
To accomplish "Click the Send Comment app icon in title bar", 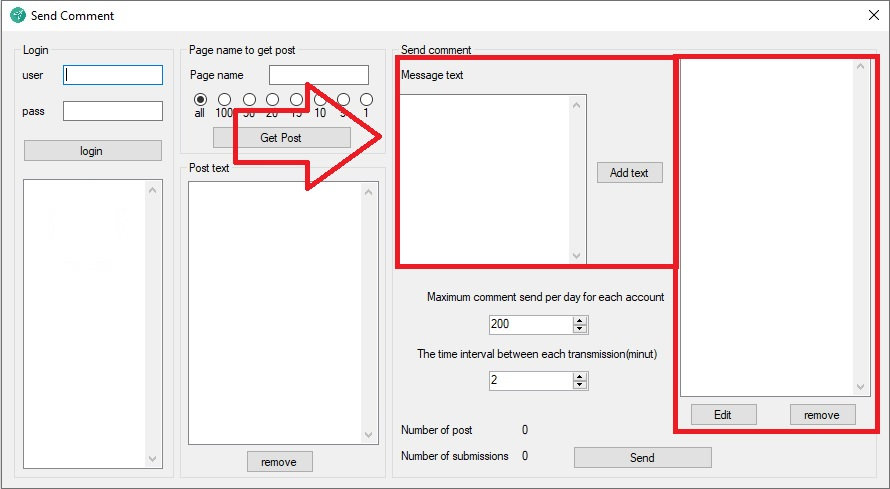I will pos(17,16).
